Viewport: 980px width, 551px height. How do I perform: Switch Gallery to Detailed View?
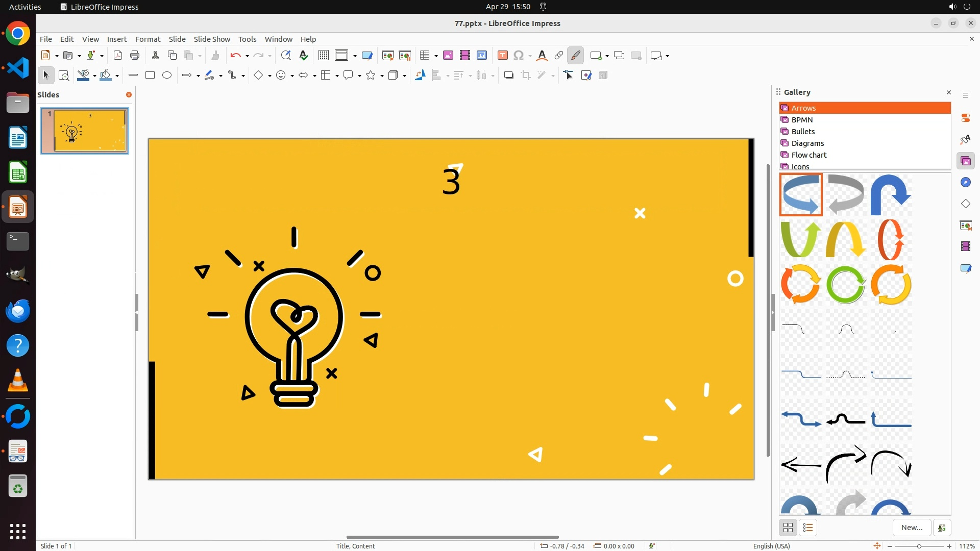coord(808,528)
